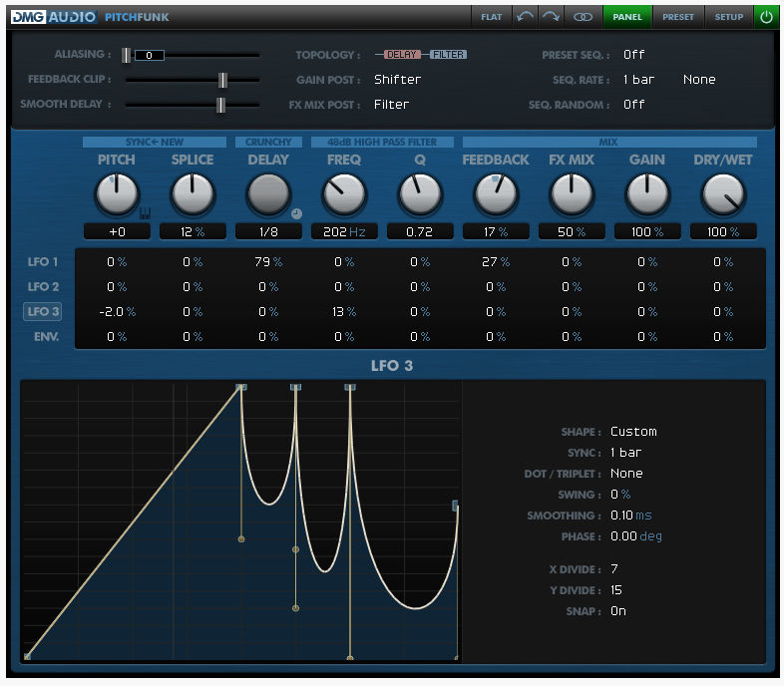Click the 48dB HIGH PASS FILTER header
Image resolution: width=784 pixels, height=686 pixels.
point(382,142)
